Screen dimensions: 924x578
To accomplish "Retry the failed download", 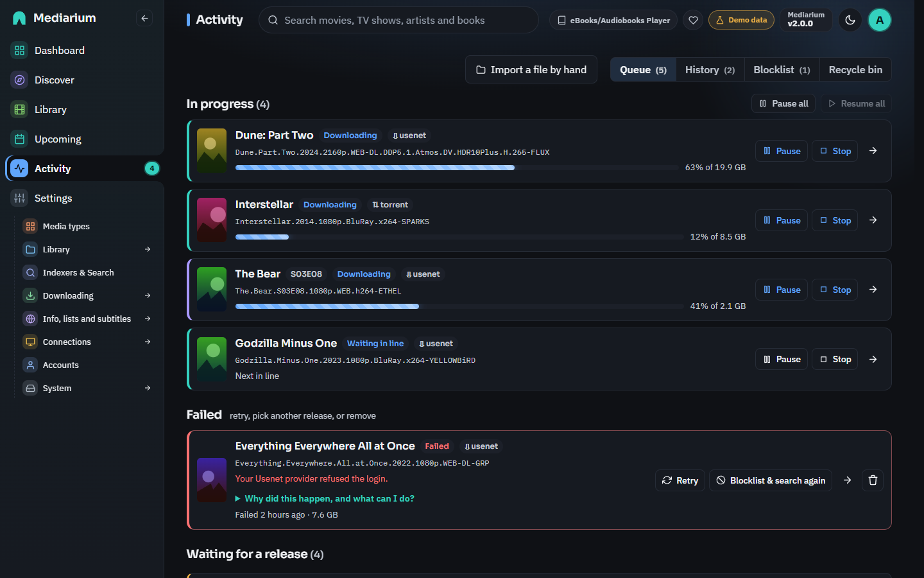I will [680, 480].
